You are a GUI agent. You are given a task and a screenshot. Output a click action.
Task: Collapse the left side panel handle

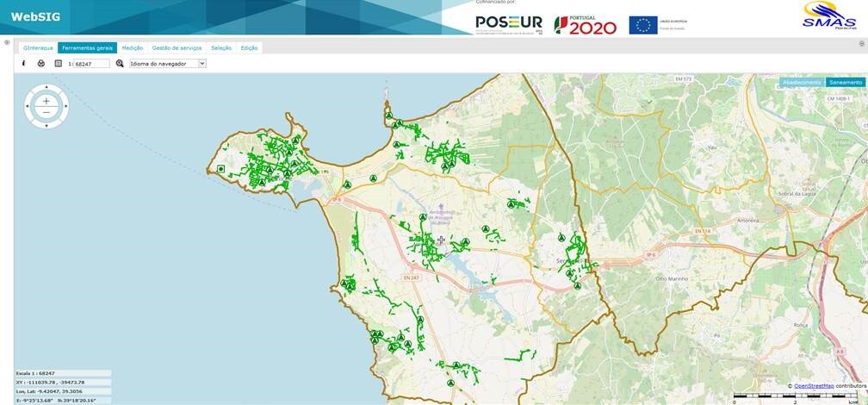point(7,42)
